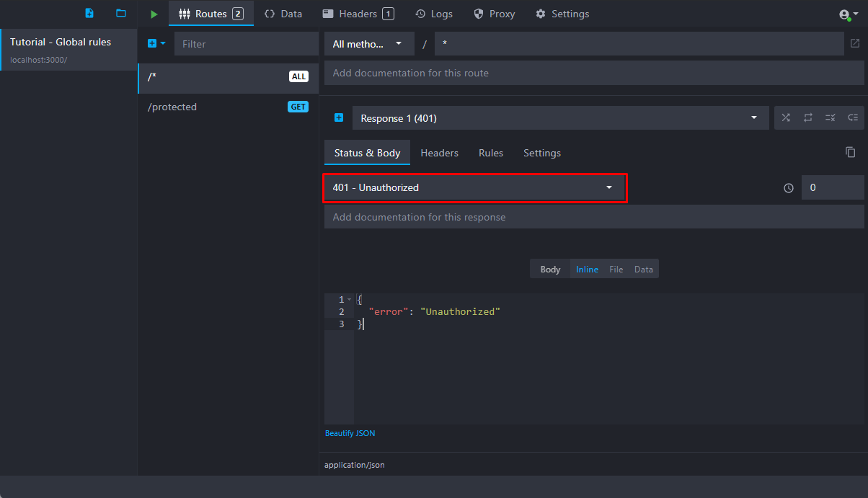Viewport: 868px width, 498px height.
Task: Toggle random response mode shuffle icon
Action: [x=786, y=118]
